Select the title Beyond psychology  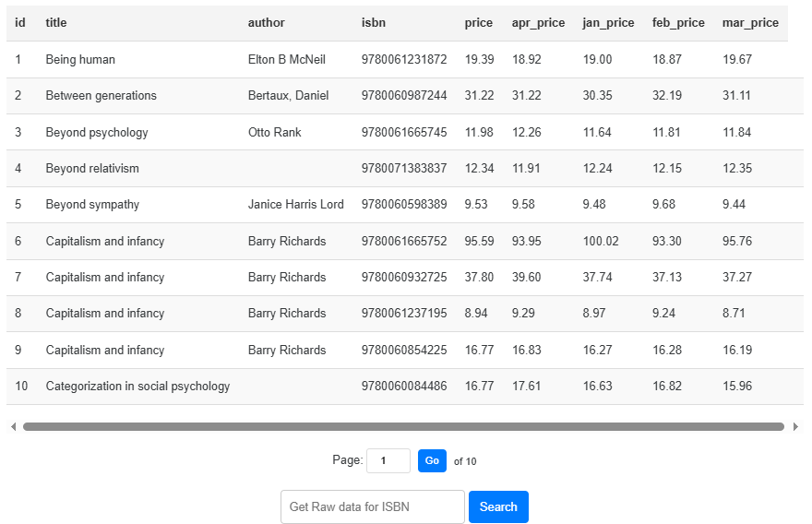tap(97, 132)
